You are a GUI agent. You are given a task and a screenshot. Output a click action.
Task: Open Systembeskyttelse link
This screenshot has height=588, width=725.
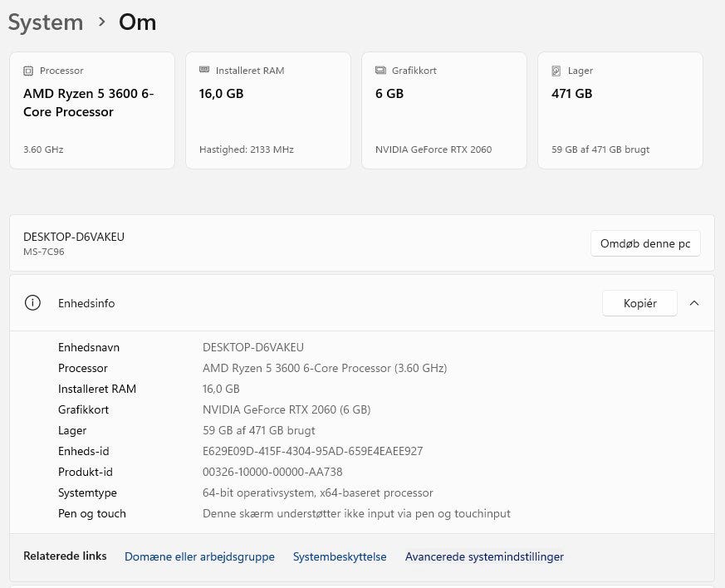point(340,556)
